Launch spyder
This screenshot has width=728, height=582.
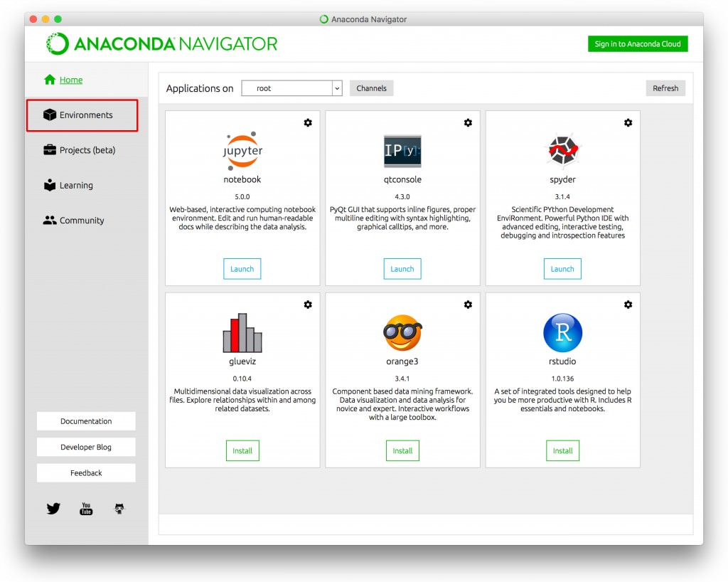click(562, 269)
